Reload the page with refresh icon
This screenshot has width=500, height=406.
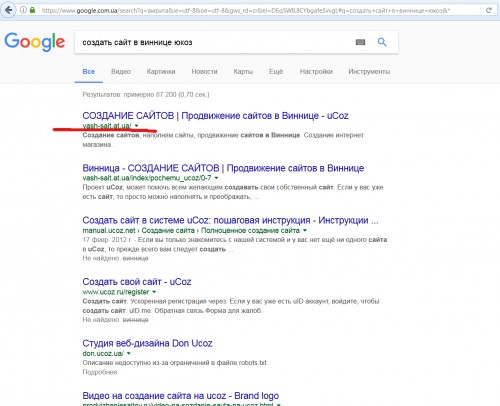point(489,10)
